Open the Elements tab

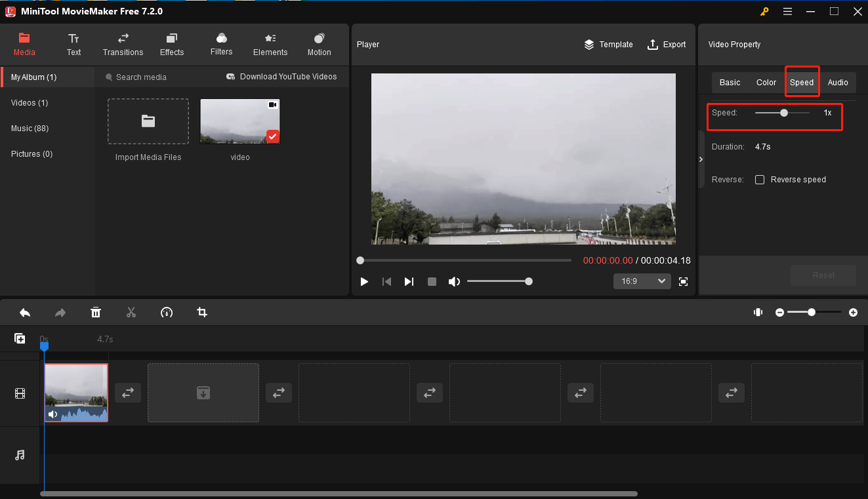point(270,44)
